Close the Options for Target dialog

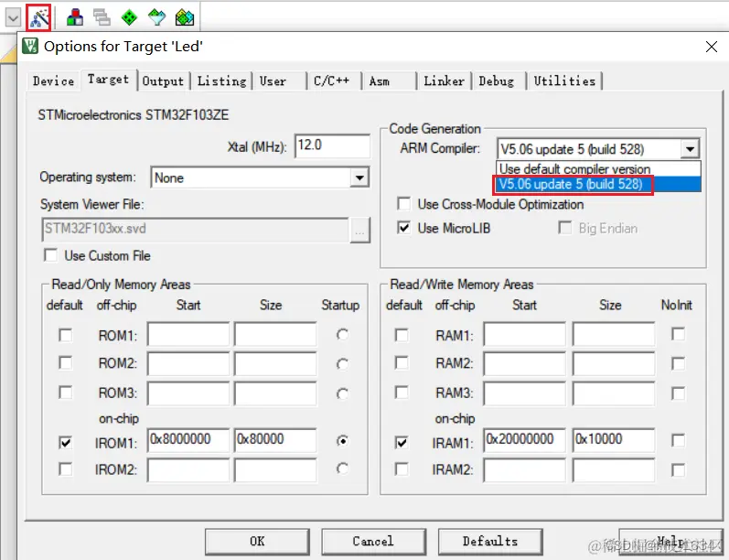(712, 47)
